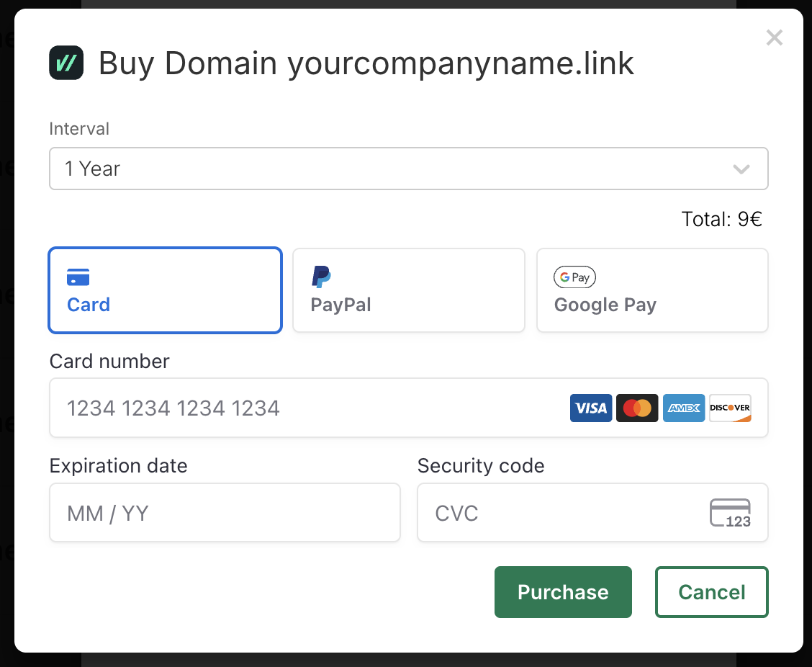812x667 pixels.
Task: Click the Discover card brand icon
Action: point(730,408)
